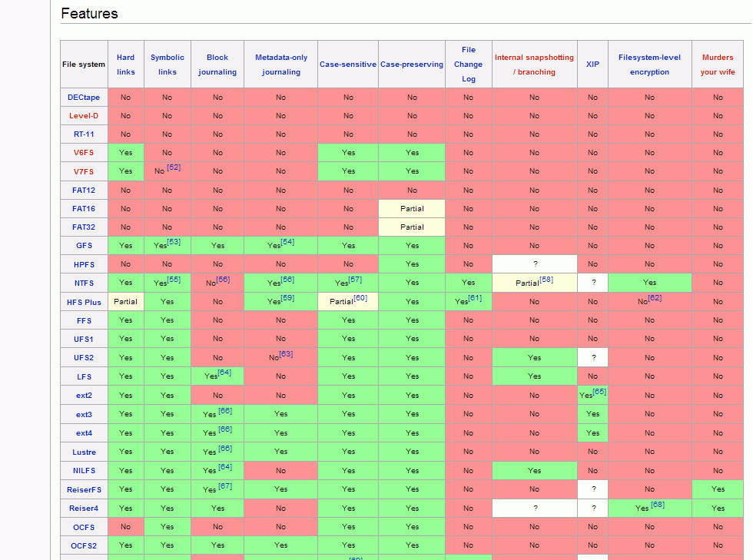Viewport: 753px width, 560px height.
Task: Open footnote [54] in GFS row
Action: [x=287, y=241]
